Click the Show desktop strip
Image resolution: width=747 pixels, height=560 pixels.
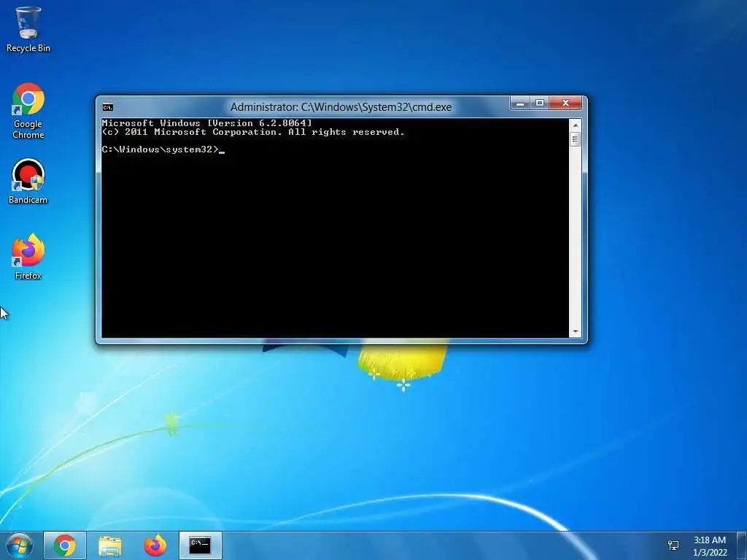point(742,545)
